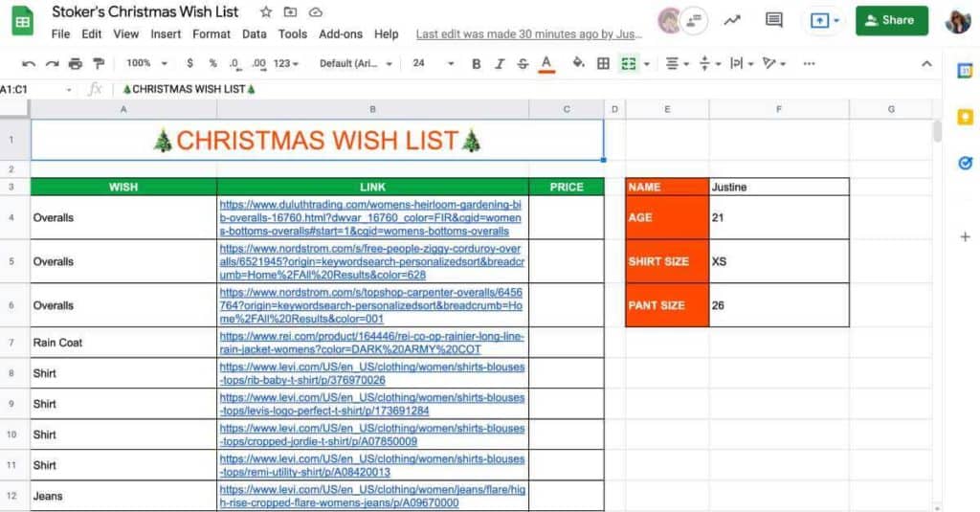View the collaborator avatar in header
980x512 pixels.
669,21
